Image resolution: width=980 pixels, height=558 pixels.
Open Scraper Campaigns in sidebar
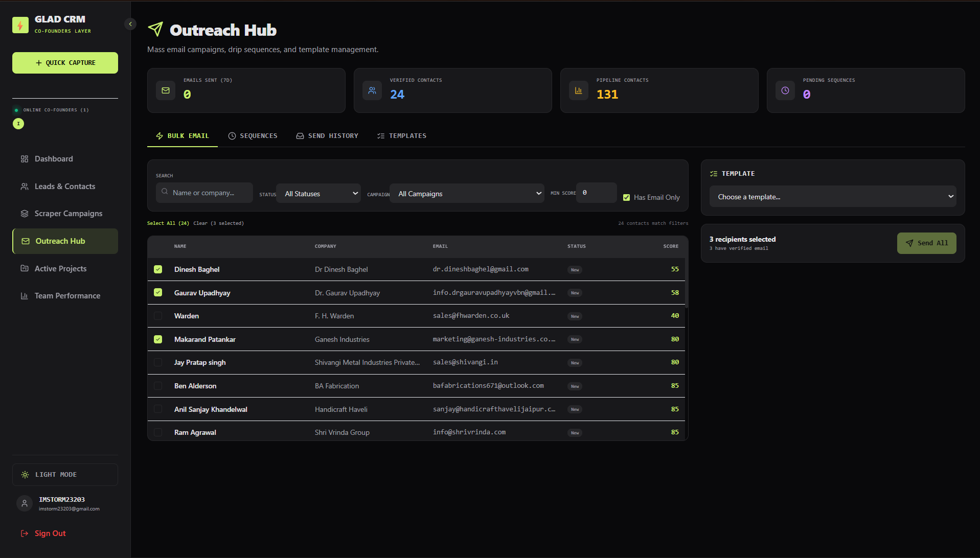click(x=65, y=214)
